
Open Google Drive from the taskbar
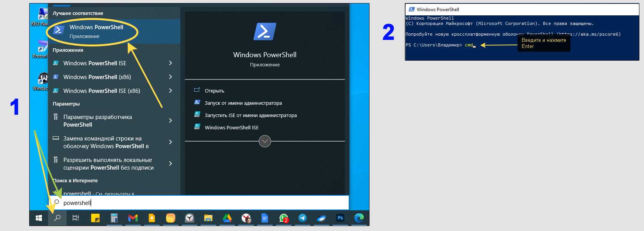point(227,218)
